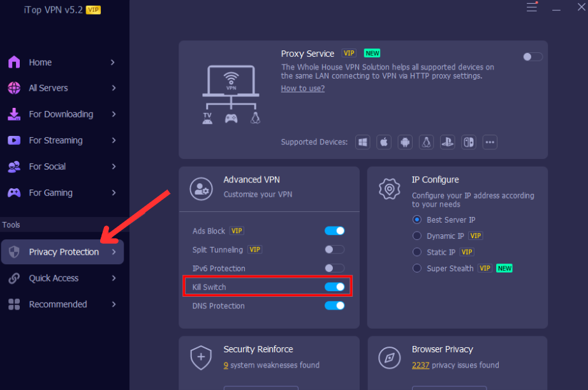Image resolution: width=588 pixels, height=390 pixels.
Task: Expand the Privacy Protection chevron arrow
Action: point(114,252)
